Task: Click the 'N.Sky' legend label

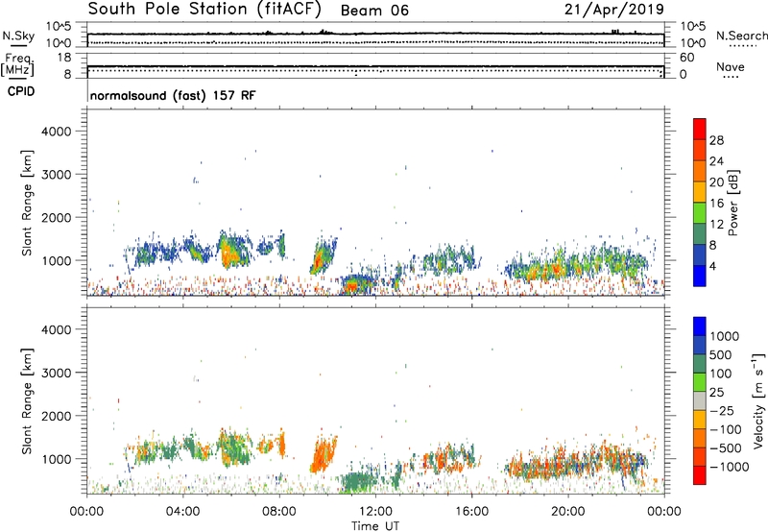Action: pyautogui.click(x=18, y=36)
